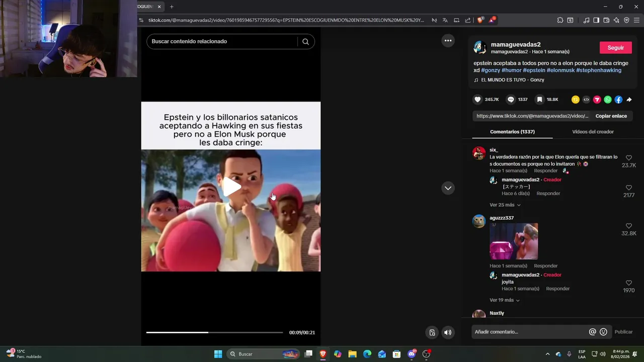The height and width of the screenshot is (362, 644).
Task: Play the video using the center play button
Action: (231, 187)
